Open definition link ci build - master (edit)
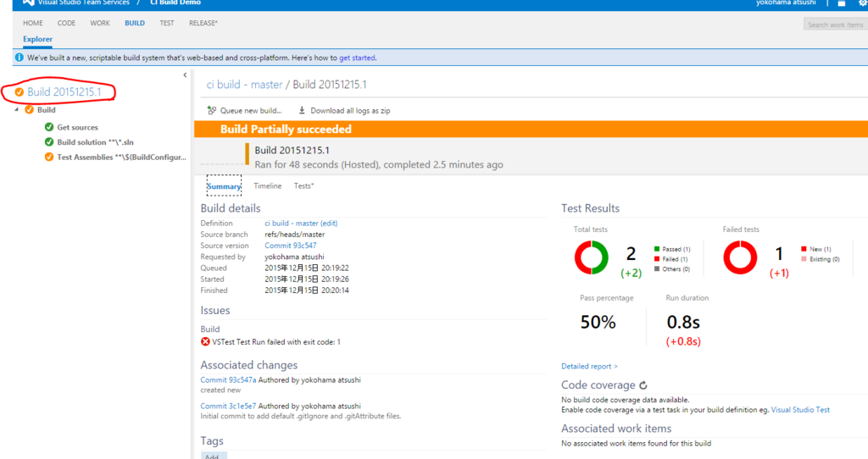Image resolution: width=868 pixels, height=459 pixels. click(x=301, y=224)
